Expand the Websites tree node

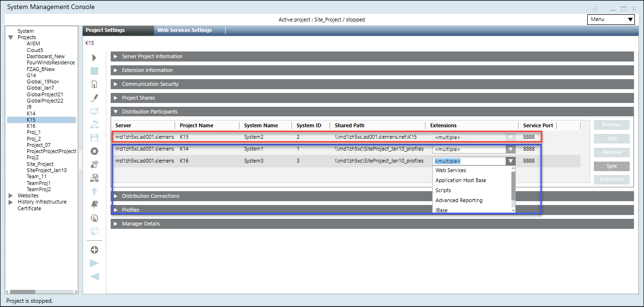(x=11, y=195)
